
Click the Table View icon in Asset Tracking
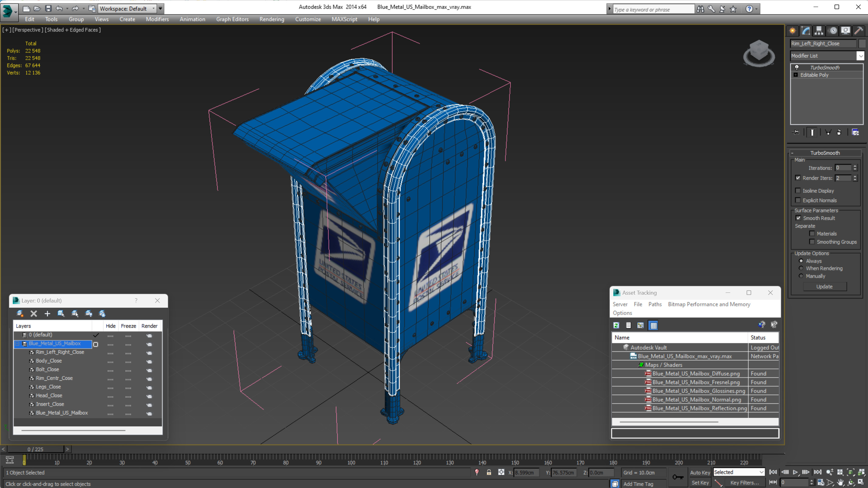click(x=654, y=325)
